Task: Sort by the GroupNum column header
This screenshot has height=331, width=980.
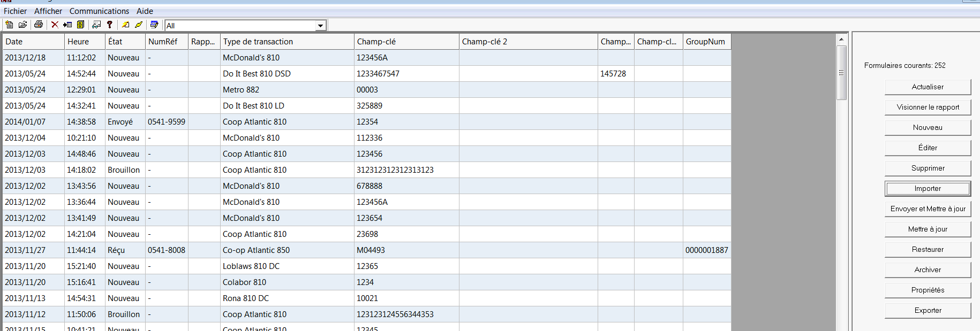Action: click(x=707, y=42)
